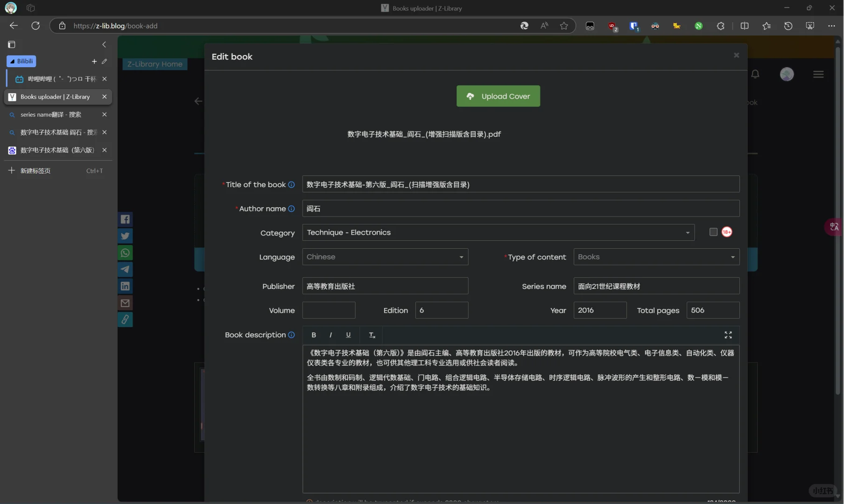Screen dimensions: 844x504
Task: Click the Publisher input field
Action: (385, 286)
